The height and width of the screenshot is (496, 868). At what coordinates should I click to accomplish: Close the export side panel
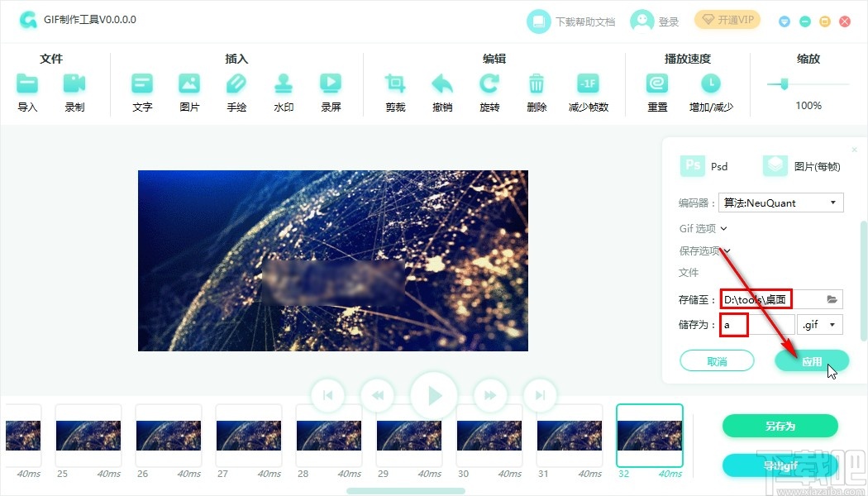click(854, 150)
